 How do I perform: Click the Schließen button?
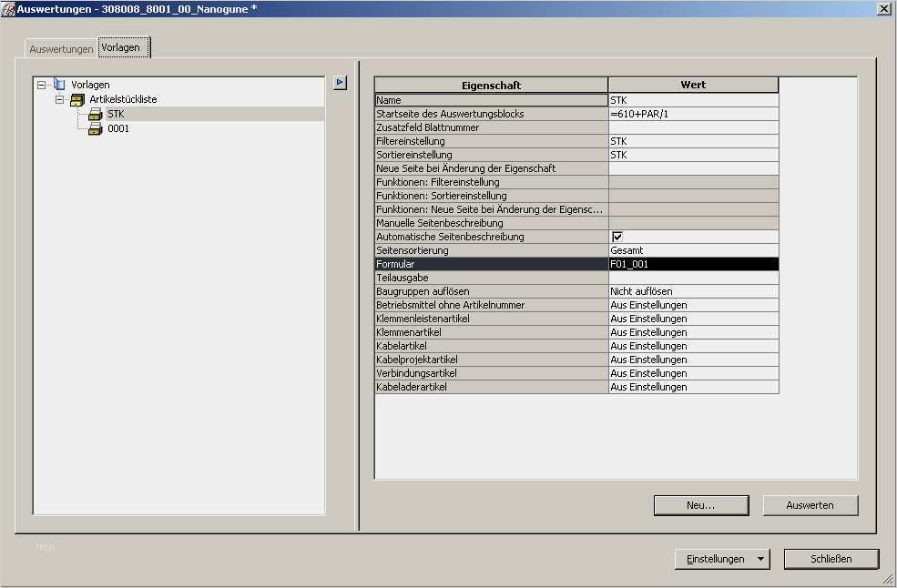[x=831, y=559]
